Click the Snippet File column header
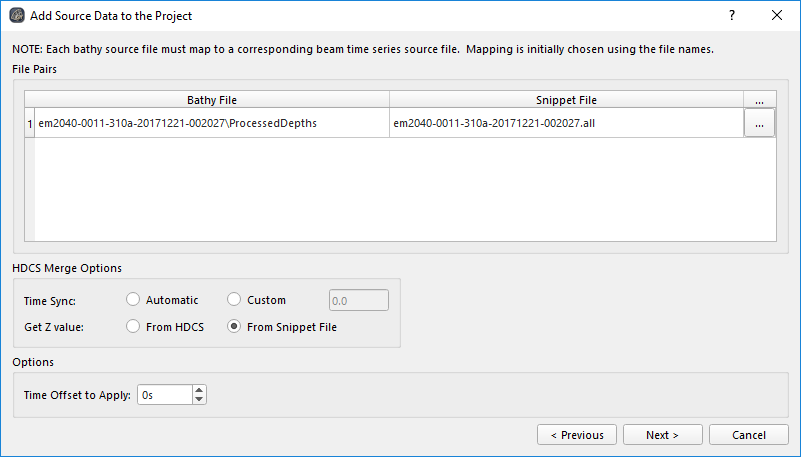801x457 pixels. [566, 100]
